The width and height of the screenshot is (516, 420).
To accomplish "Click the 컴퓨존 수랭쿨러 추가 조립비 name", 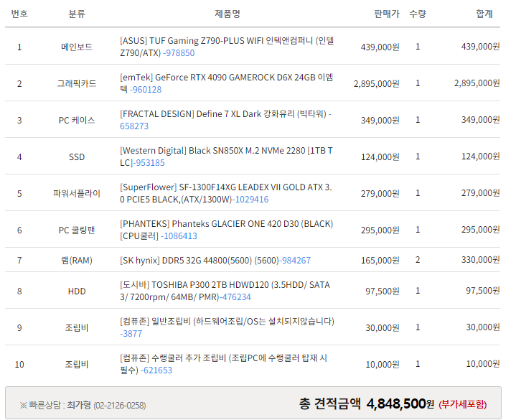I will point(223,364).
